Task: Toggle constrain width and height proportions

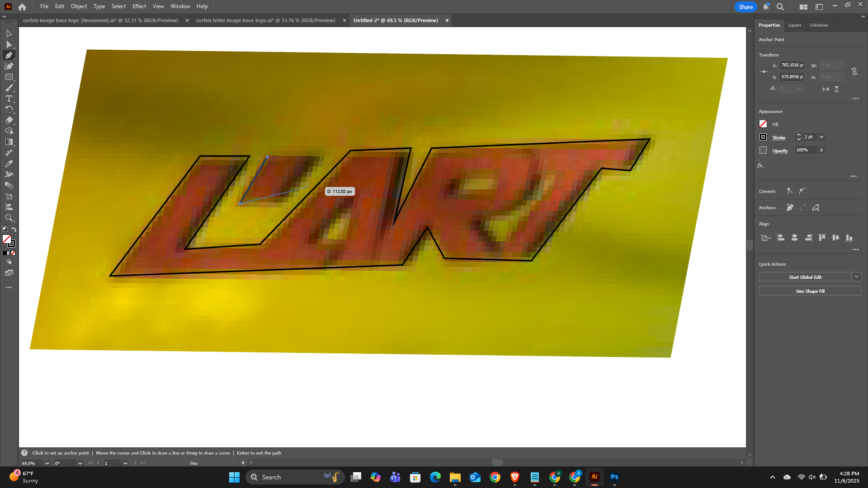Action: tap(854, 71)
